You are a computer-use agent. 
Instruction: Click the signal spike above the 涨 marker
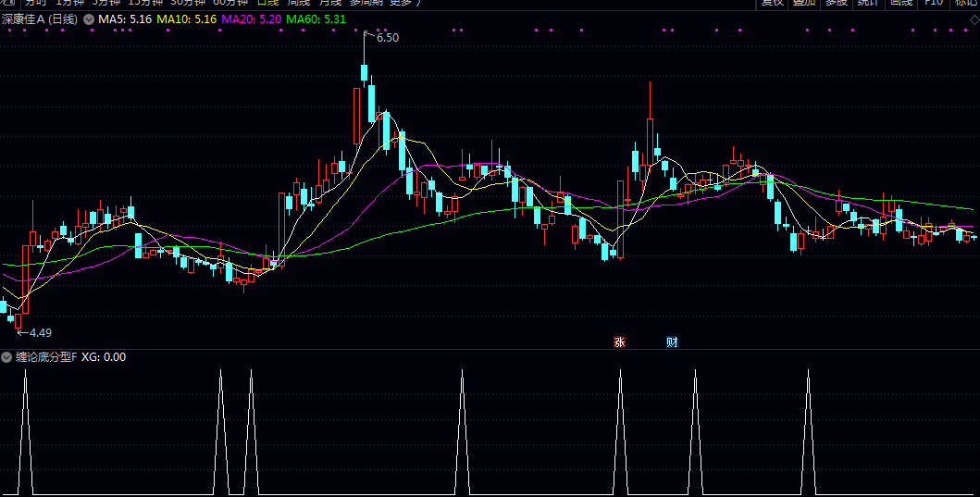point(621,431)
